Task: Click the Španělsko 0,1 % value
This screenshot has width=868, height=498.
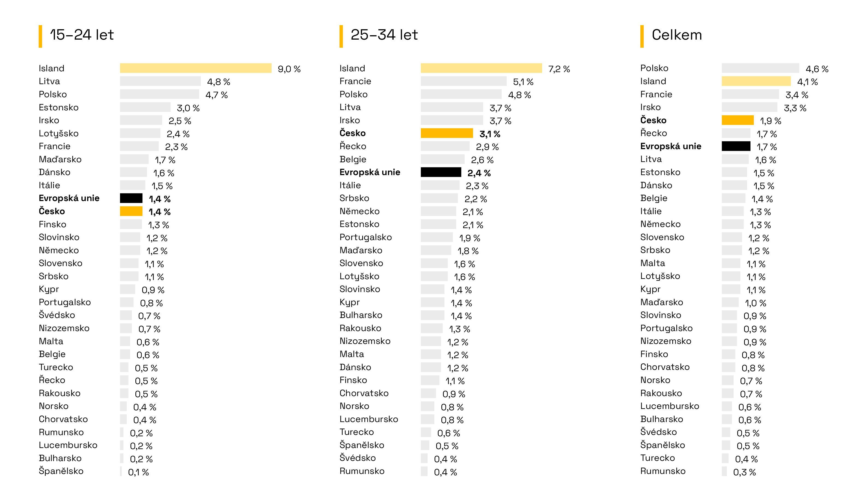Action: pos(138,472)
